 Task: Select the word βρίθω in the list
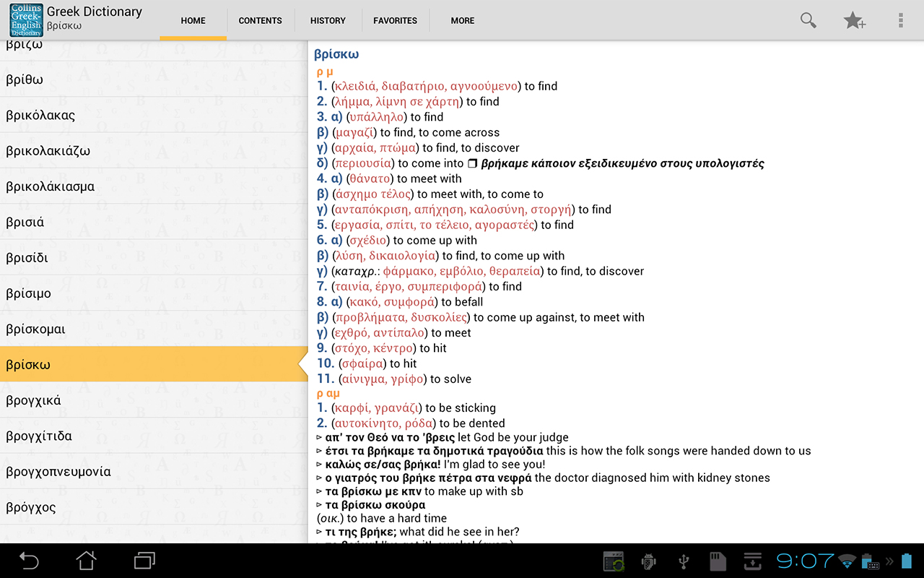(x=154, y=79)
